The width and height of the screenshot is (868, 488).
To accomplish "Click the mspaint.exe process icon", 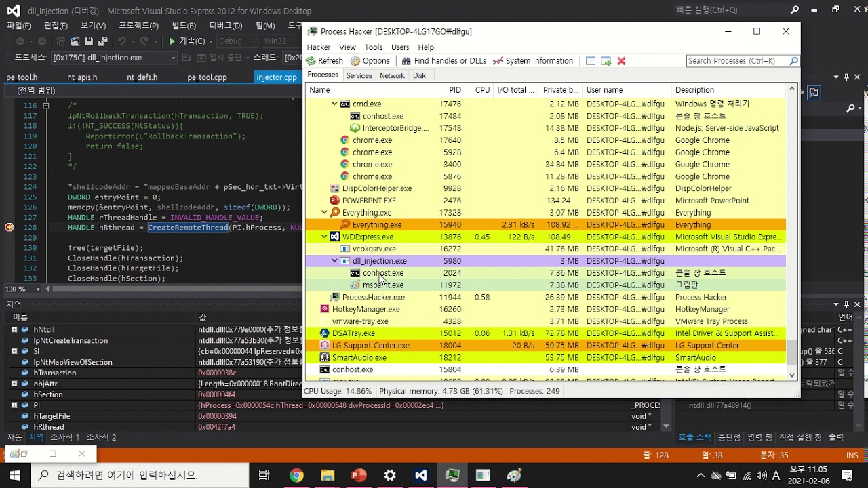I will point(355,285).
